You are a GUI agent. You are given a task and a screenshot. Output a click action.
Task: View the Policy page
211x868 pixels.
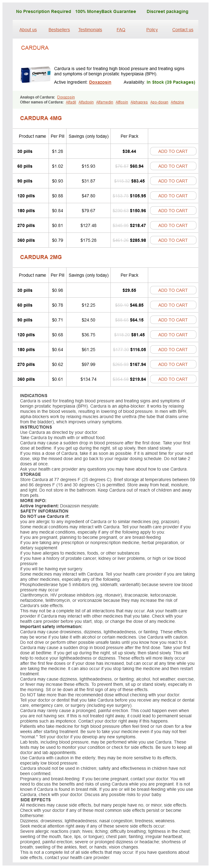click(152, 30)
